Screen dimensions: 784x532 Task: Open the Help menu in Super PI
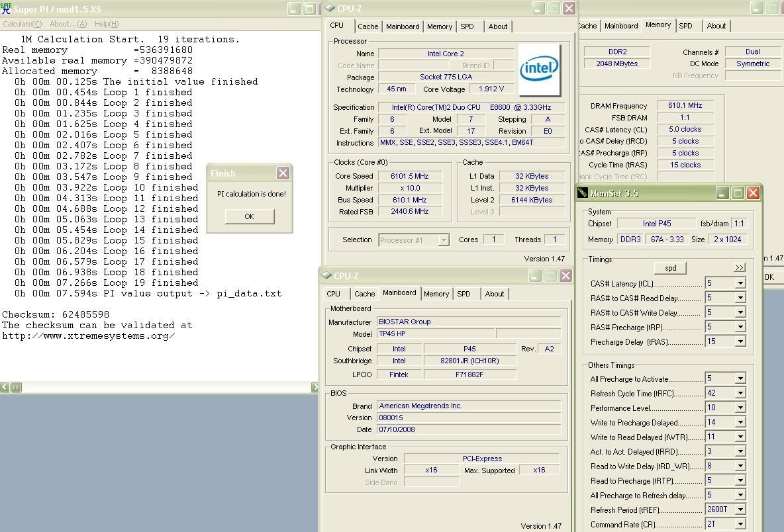tap(107, 24)
